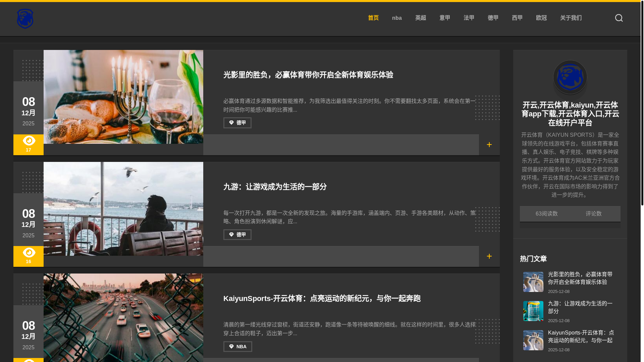644x362 pixels.
Task: Open 英超 menu item
Action: point(421,18)
